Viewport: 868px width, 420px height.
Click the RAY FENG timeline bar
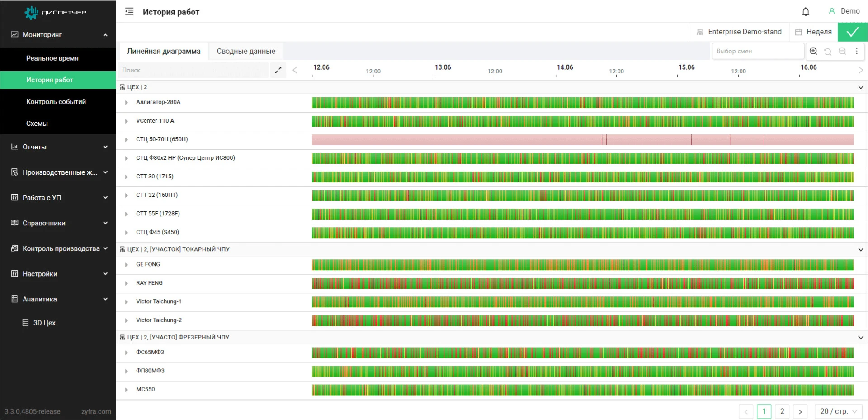(582, 283)
